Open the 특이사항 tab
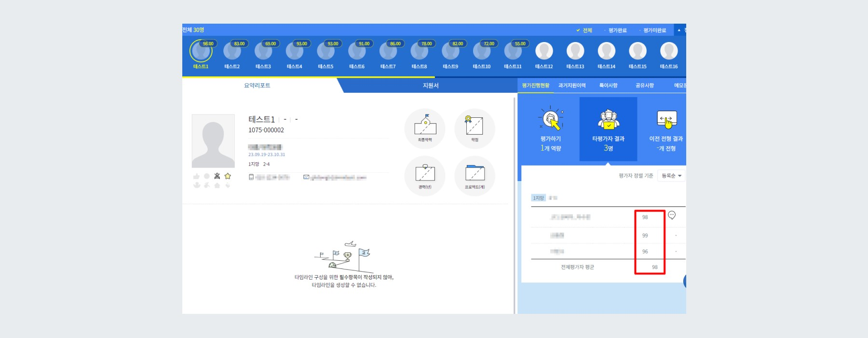Image resolution: width=868 pixels, height=338 pixels. click(608, 85)
